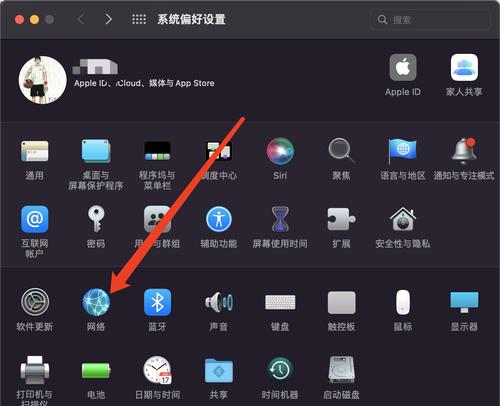Screen dimensions: 500x406
Task: Open the General (通用) preferences pane
Action: click(x=35, y=151)
